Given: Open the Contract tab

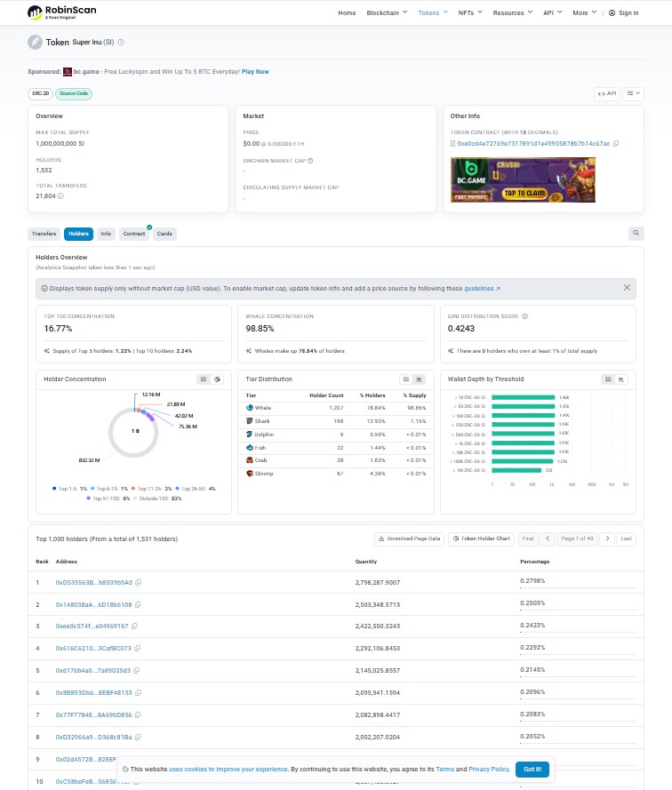Looking at the screenshot, I should pos(134,234).
